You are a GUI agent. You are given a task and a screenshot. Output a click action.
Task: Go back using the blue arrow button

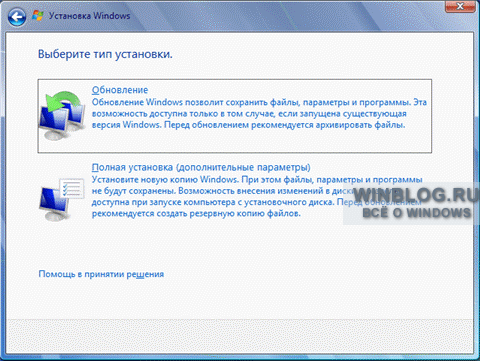click(x=17, y=16)
